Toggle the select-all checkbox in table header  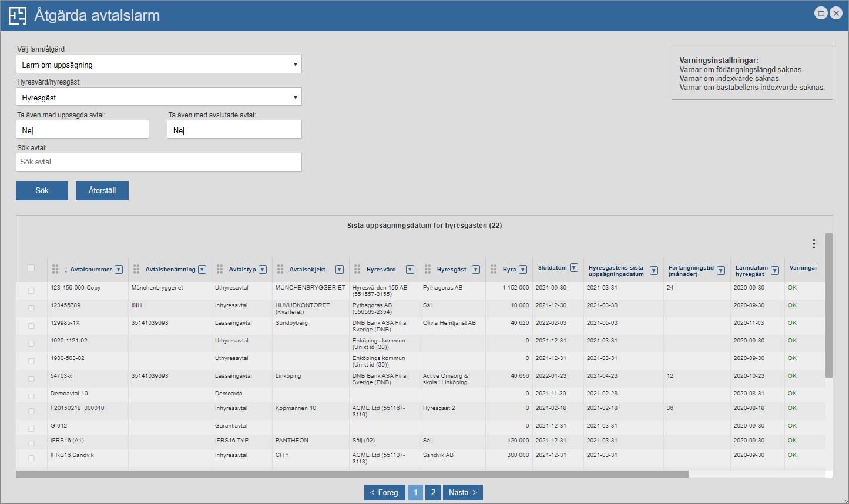point(31,268)
